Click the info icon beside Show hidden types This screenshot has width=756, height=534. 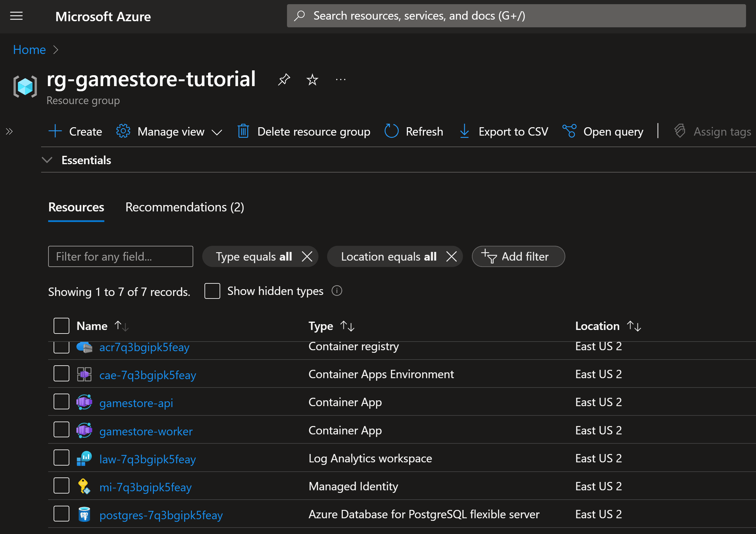337,291
